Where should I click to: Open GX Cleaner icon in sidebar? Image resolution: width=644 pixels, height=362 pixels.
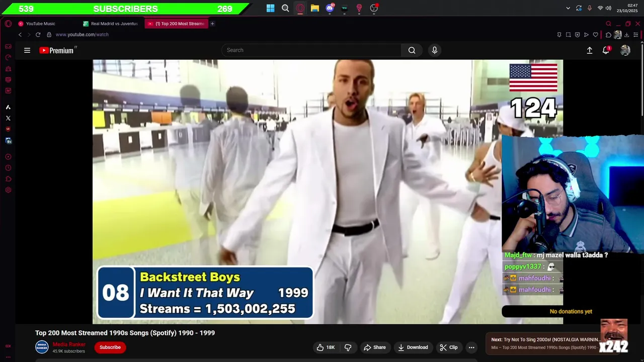[x=8, y=68]
